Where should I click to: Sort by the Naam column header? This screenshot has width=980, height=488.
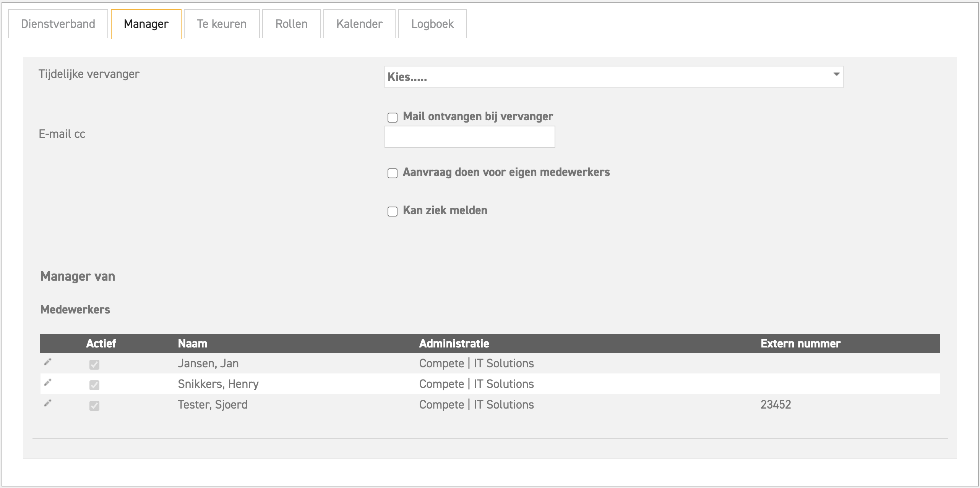[193, 343]
